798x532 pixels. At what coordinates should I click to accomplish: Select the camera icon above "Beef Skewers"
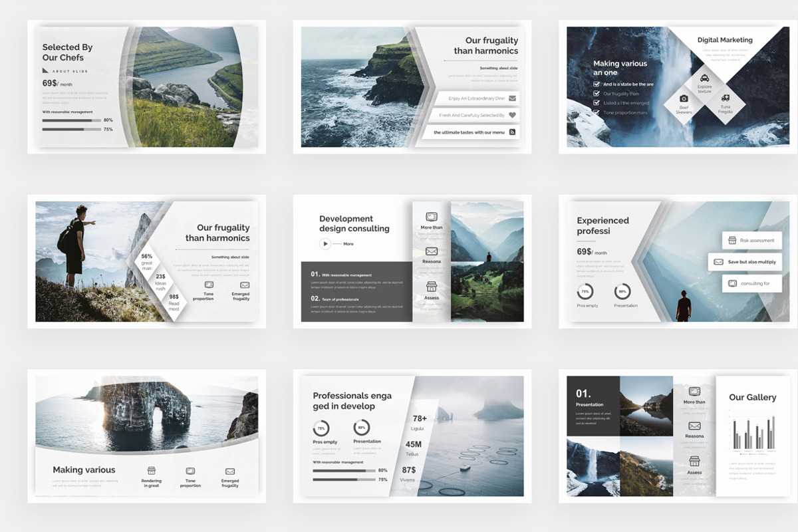click(684, 98)
